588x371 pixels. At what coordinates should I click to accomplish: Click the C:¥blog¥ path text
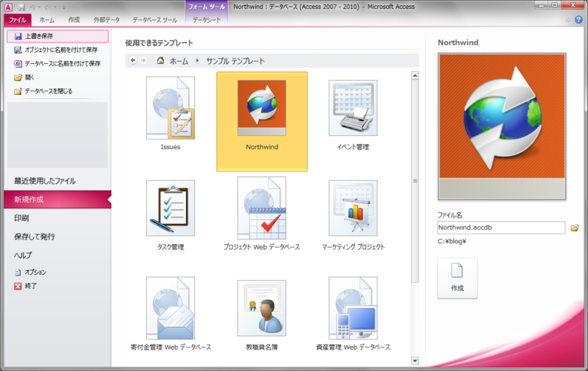tap(452, 242)
